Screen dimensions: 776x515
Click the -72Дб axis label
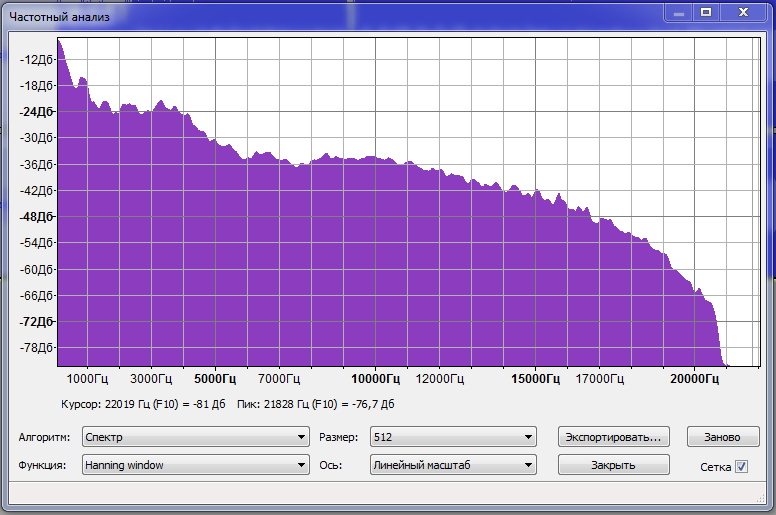coord(36,322)
